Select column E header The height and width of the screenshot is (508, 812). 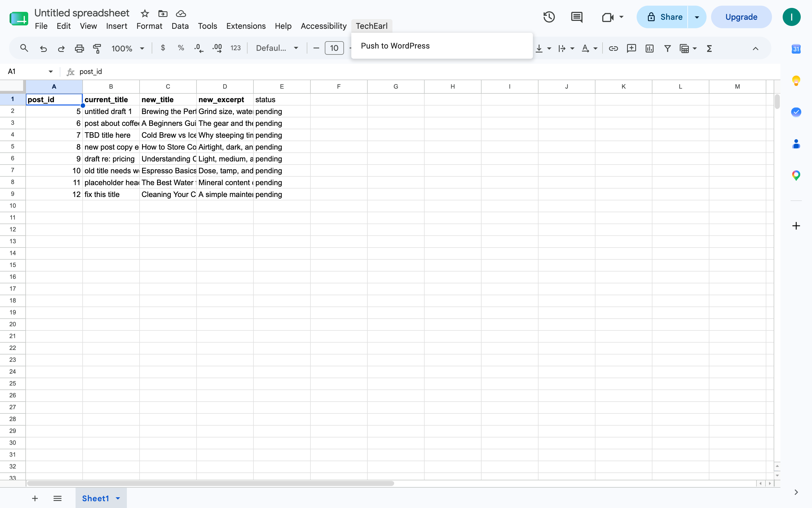[282, 86]
